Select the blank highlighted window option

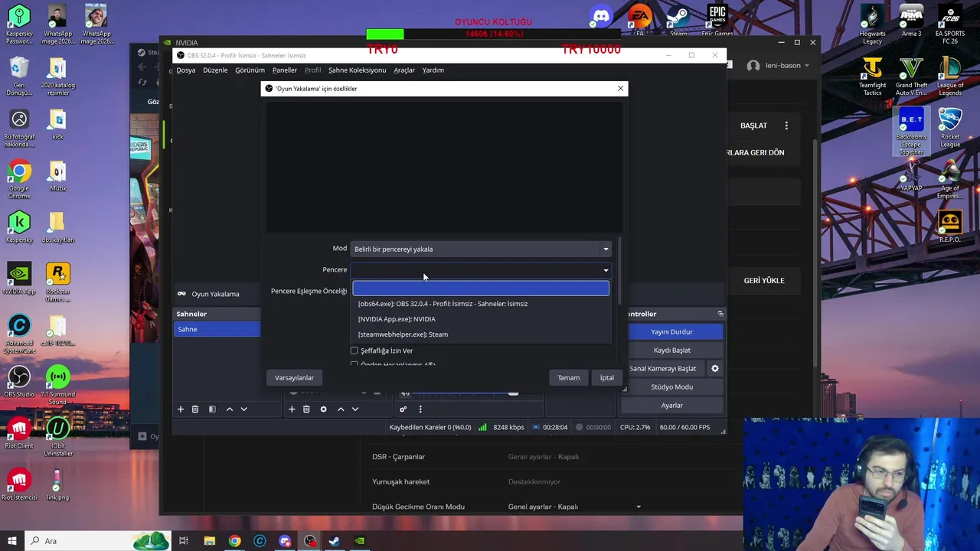point(481,289)
